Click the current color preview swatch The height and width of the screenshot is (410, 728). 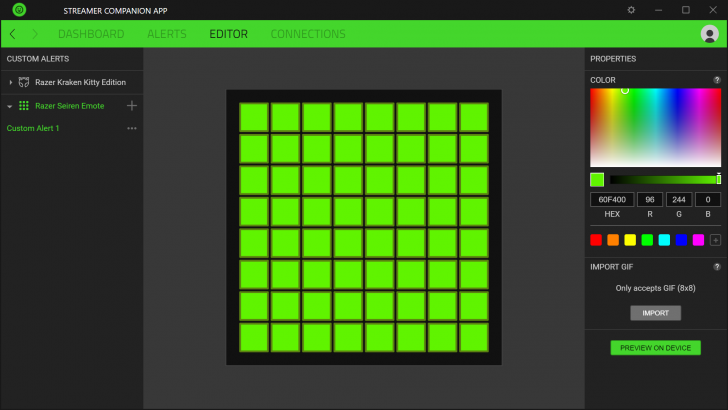[597, 179]
